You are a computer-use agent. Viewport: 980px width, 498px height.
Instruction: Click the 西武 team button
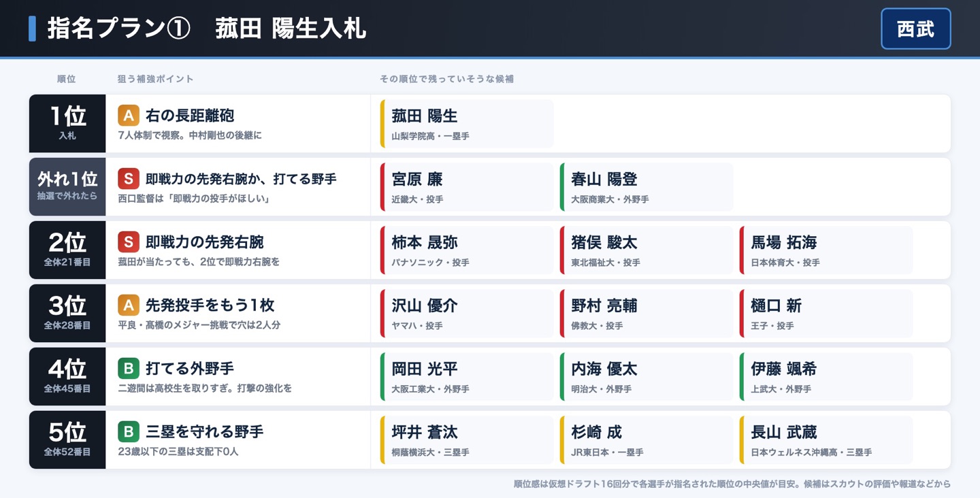pyautogui.click(x=915, y=29)
